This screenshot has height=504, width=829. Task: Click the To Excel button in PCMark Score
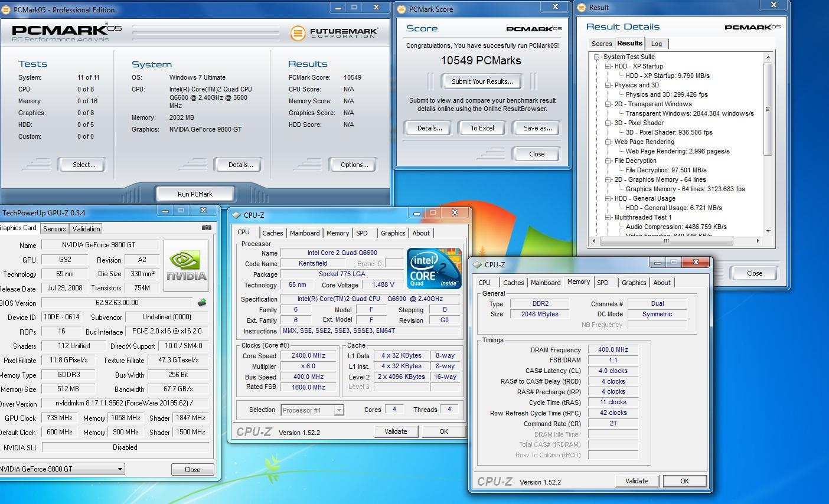point(482,128)
